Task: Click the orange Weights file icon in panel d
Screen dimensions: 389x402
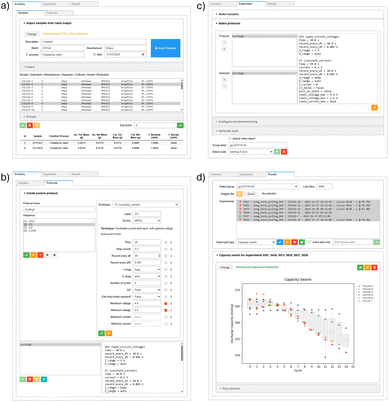Action: (x=239, y=194)
